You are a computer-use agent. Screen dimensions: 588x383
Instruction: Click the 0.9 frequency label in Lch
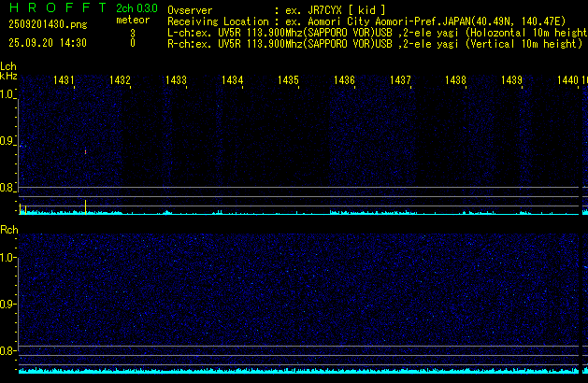(7, 142)
